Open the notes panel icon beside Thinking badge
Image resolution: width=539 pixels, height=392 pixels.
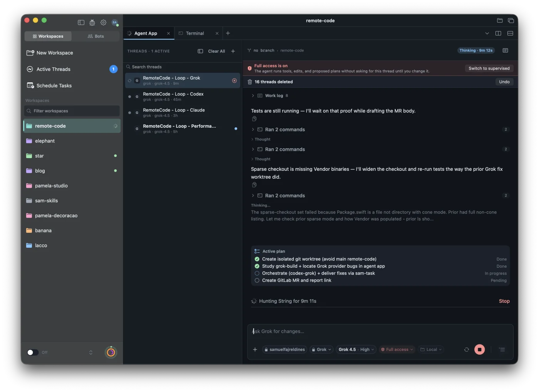506,50
